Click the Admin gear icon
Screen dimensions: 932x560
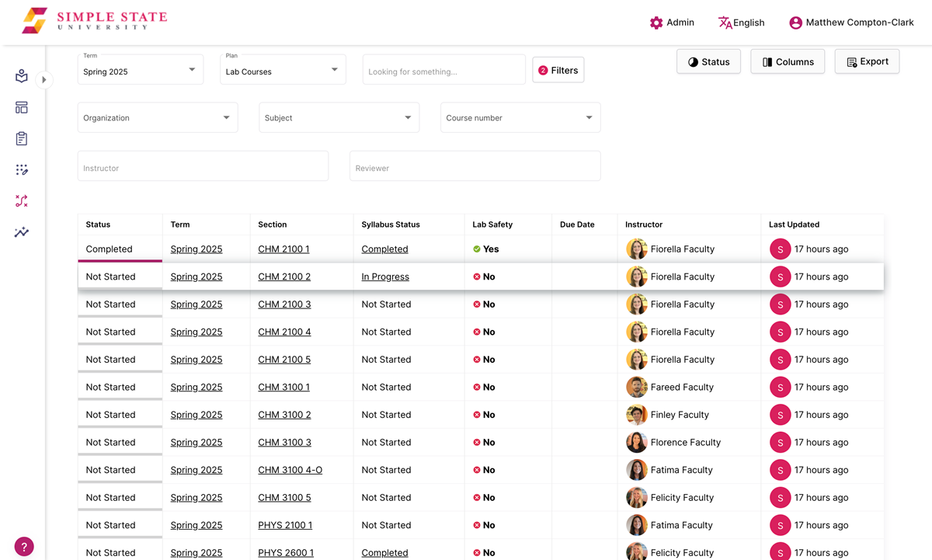tap(656, 23)
